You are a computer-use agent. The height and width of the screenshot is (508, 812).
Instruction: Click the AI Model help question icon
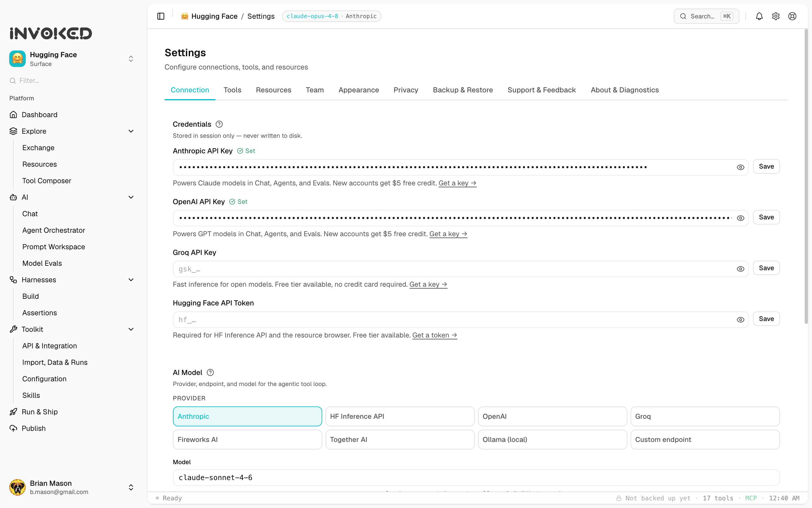pyautogui.click(x=210, y=373)
